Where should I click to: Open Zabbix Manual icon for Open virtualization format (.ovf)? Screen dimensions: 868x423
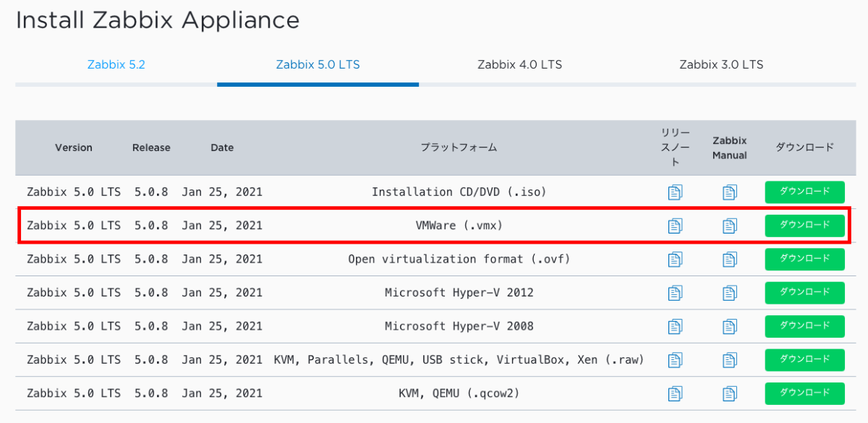click(x=729, y=259)
